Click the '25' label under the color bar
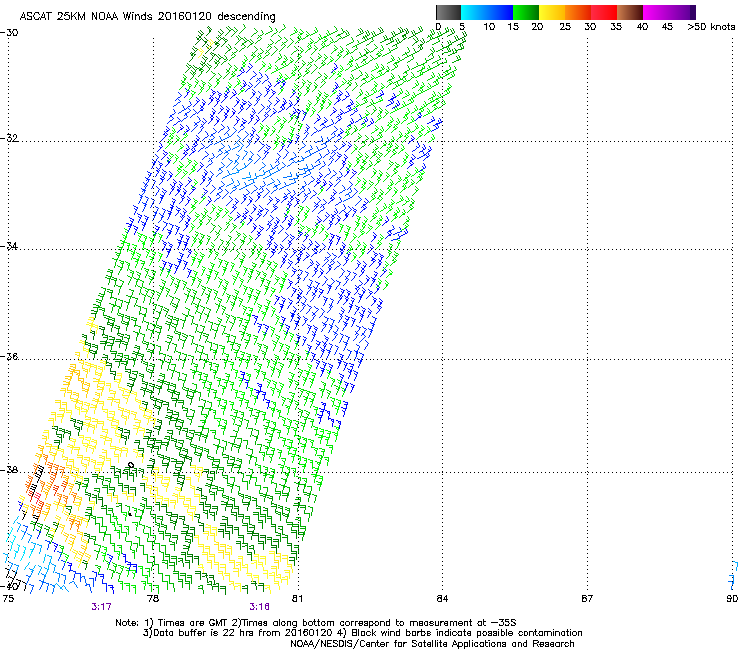The width and height of the screenshot is (740, 650). [x=565, y=27]
